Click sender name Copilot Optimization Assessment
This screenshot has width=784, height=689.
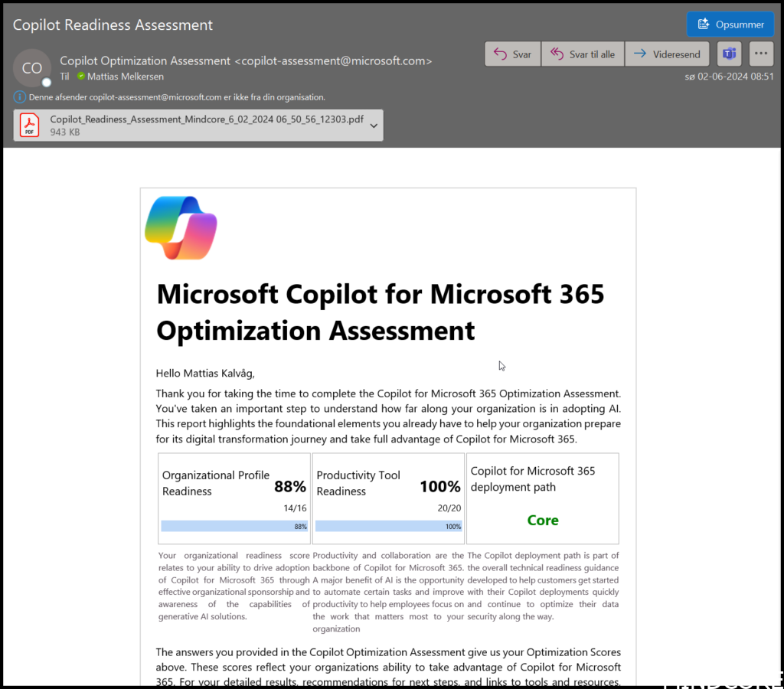point(145,60)
